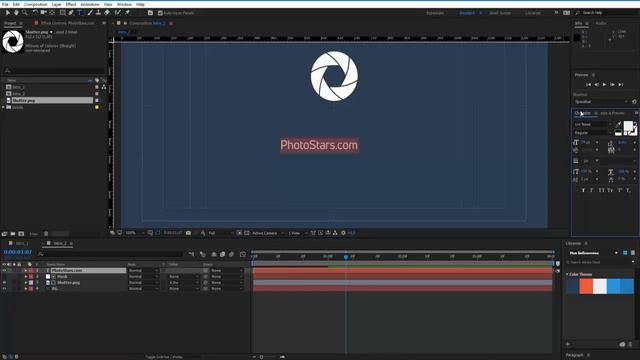This screenshot has height=360, width=640.
Task: Select the Zoom magnifier tool
Action: (x=25, y=13)
